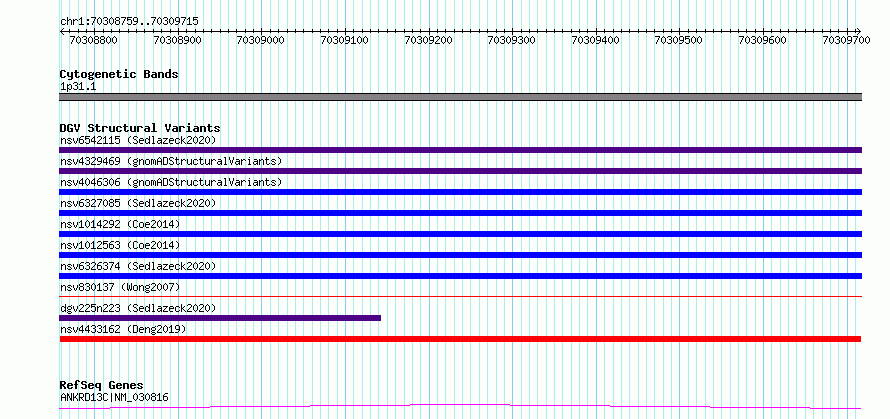Click variant label dgv225n223 (Sedlazeck2020)

(138, 308)
